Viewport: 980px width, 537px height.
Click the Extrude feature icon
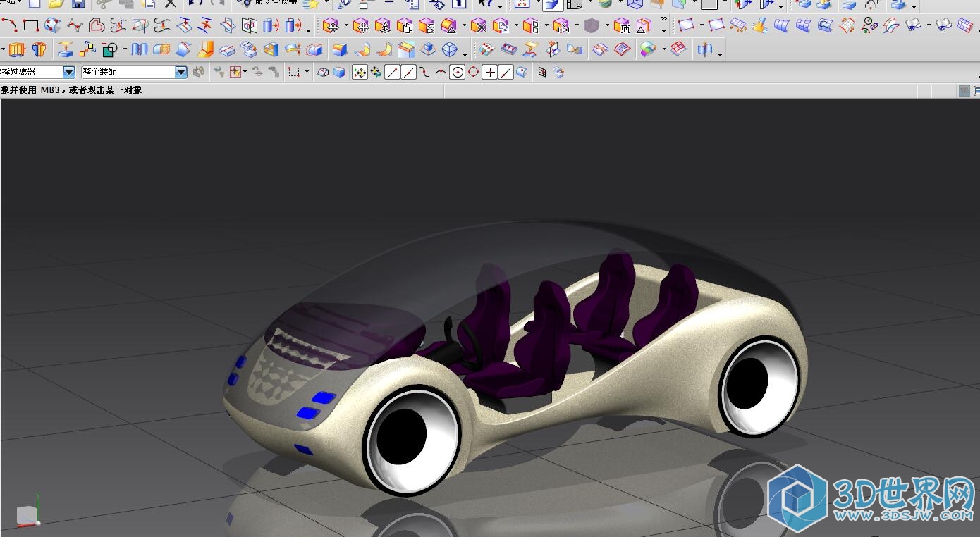pos(17,49)
